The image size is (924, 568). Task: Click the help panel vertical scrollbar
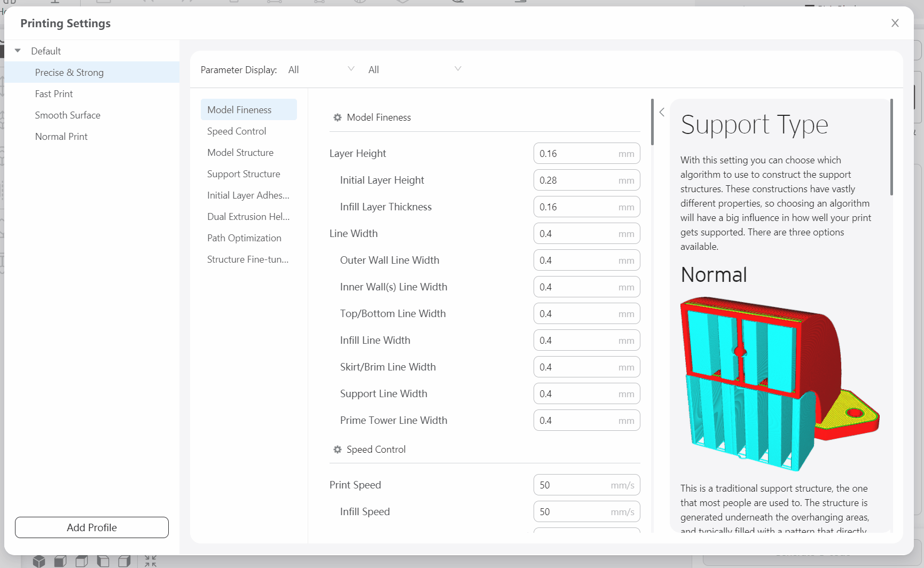point(891,147)
